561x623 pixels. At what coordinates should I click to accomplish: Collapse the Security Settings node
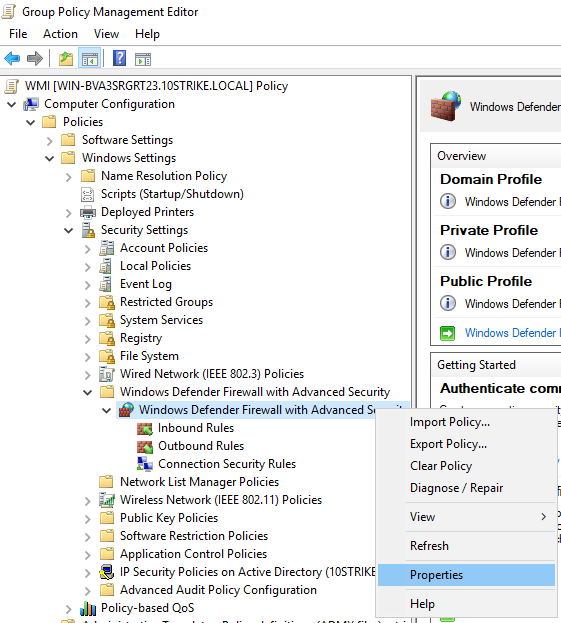tap(69, 230)
